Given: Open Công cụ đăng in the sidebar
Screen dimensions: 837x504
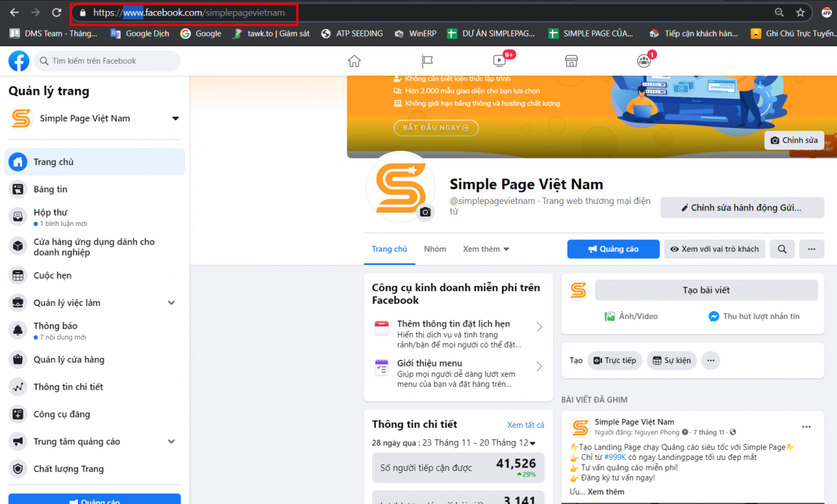Looking at the screenshot, I should 95,414.
